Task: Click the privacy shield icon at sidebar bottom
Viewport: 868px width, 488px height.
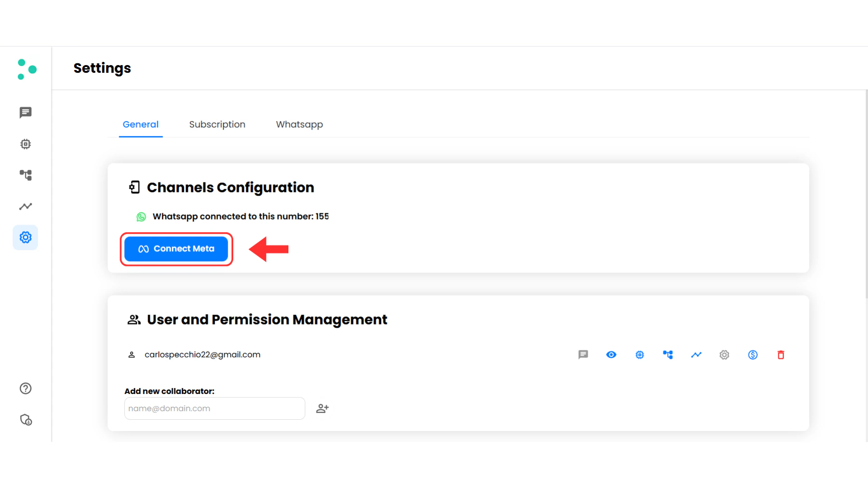Action: pos(25,420)
